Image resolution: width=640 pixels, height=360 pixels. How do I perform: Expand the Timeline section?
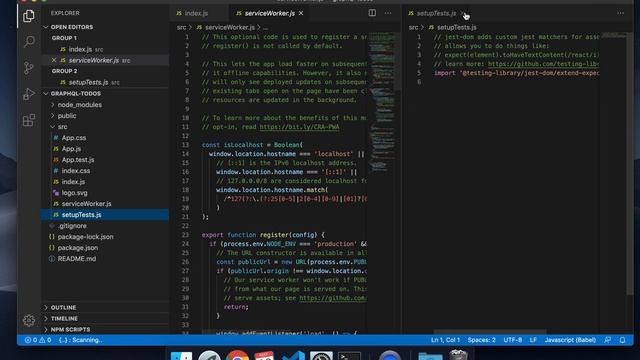click(64, 318)
